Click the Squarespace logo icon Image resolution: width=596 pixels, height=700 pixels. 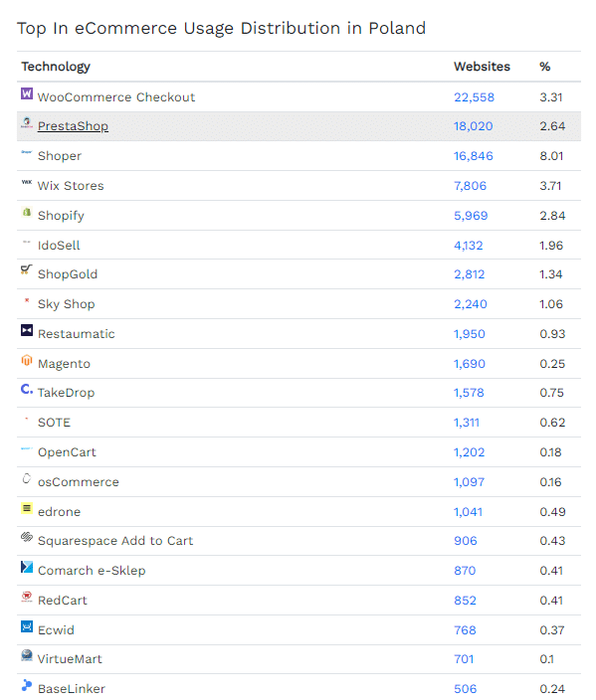(27, 537)
